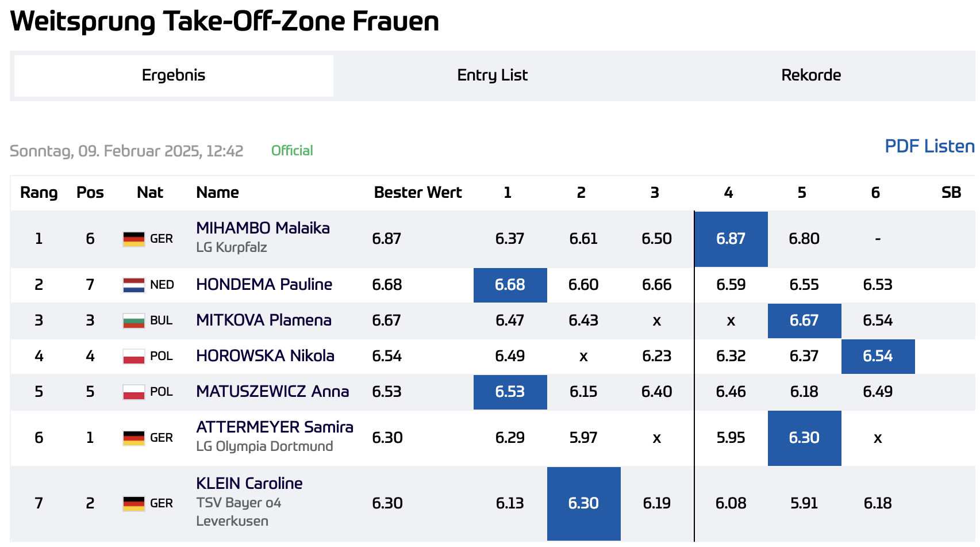Click the Bester Wert column header
Image resolution: width=980 pixels, height=547 pixels.
418,193
